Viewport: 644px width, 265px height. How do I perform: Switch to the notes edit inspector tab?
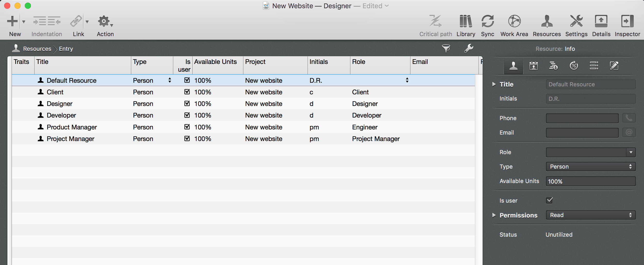(x=614, y=66)
